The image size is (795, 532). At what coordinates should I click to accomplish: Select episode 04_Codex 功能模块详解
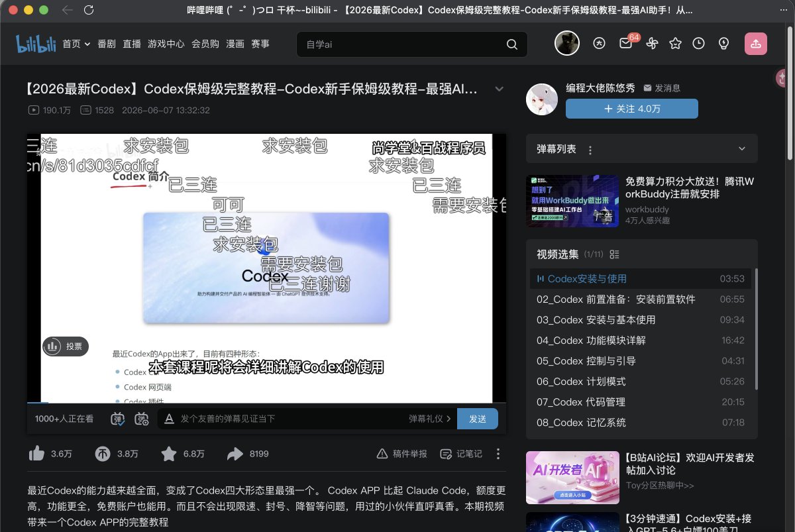coord(641,341)
